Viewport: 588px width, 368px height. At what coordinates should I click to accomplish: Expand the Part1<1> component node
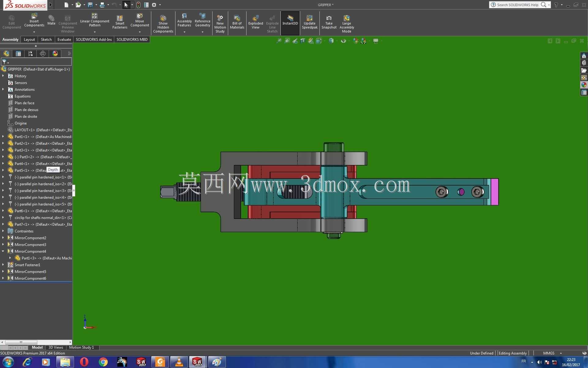(x=3, y=136)
